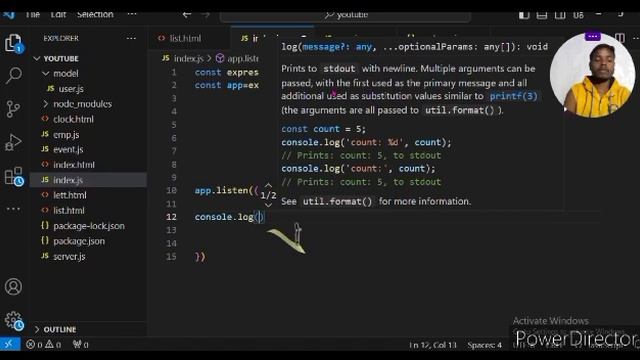Click the remote window status icon
The image size is (640, 360).
pyautogui.click(x=10, y=344)
